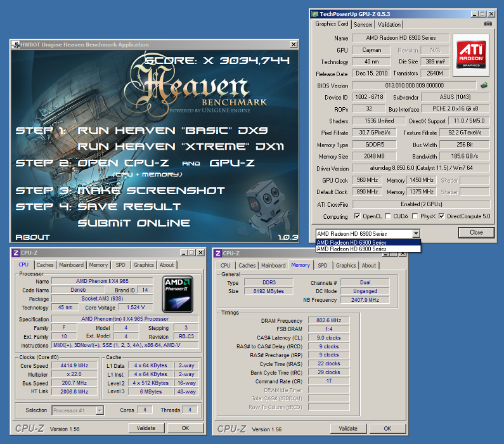The height and width of the screenshot is (444, 504).
Task: Click the Specification AMD Phenom II X4 965 Processor field
Action: [x=125, y=319]
